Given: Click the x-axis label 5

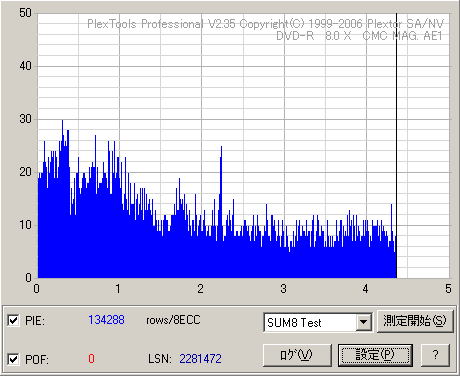Looking at the screenshot, I should 448,289.
